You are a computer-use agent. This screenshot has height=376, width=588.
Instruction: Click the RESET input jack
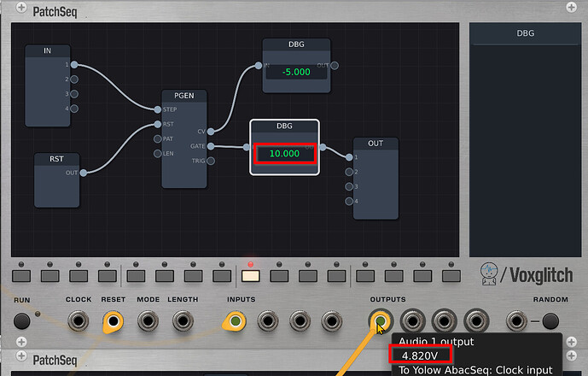click(x=114, y=321)
